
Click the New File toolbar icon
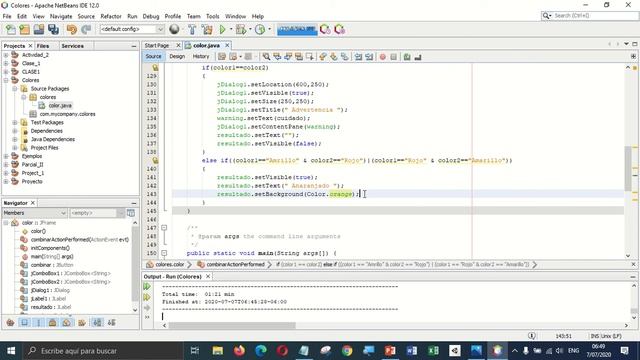coord(11,29)
